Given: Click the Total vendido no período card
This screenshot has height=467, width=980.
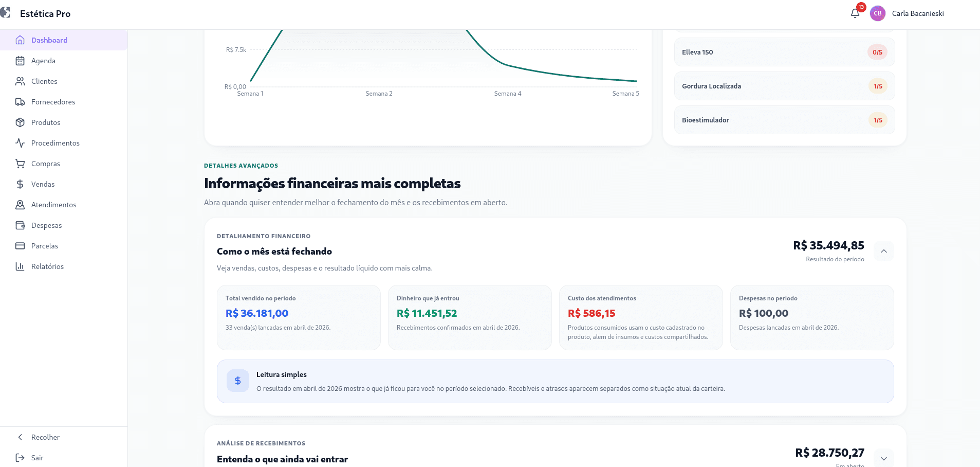Looking at the screenshot, I should coord(299,317).
